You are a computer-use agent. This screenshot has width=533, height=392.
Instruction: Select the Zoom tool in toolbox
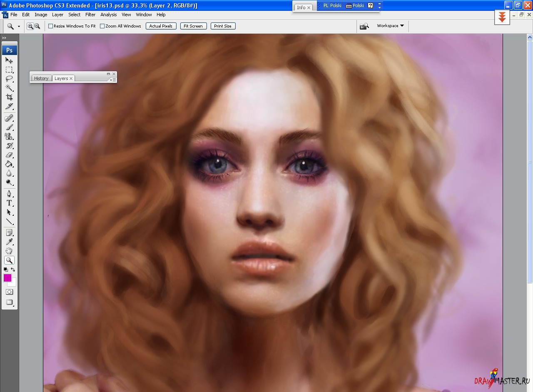(x=9, y=260)
